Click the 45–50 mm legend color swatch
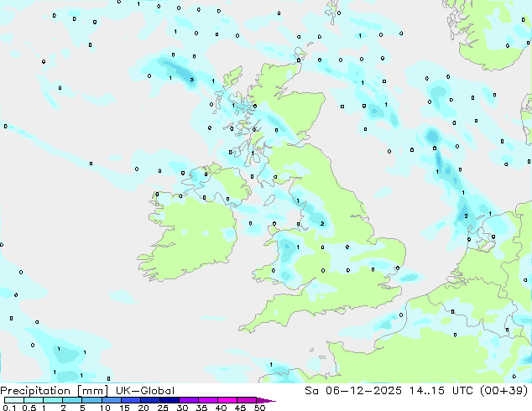532x411 pixels. [247, 400]
